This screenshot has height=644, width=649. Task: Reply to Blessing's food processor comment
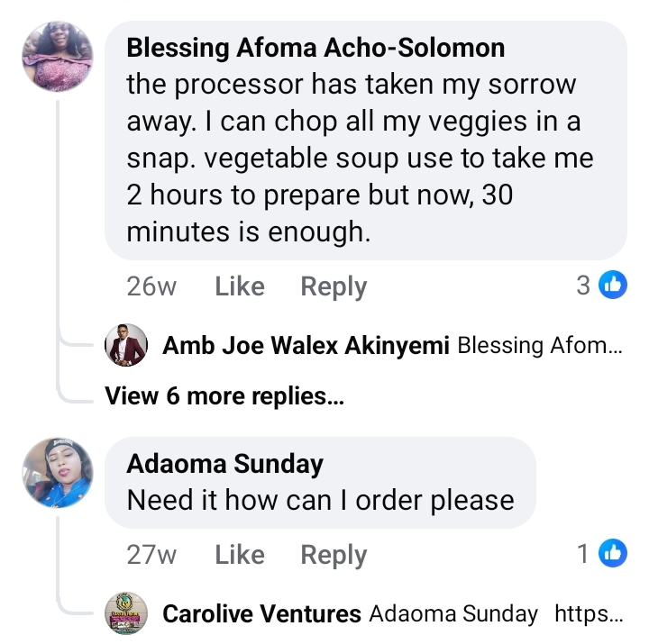click(x=334, y=286)
